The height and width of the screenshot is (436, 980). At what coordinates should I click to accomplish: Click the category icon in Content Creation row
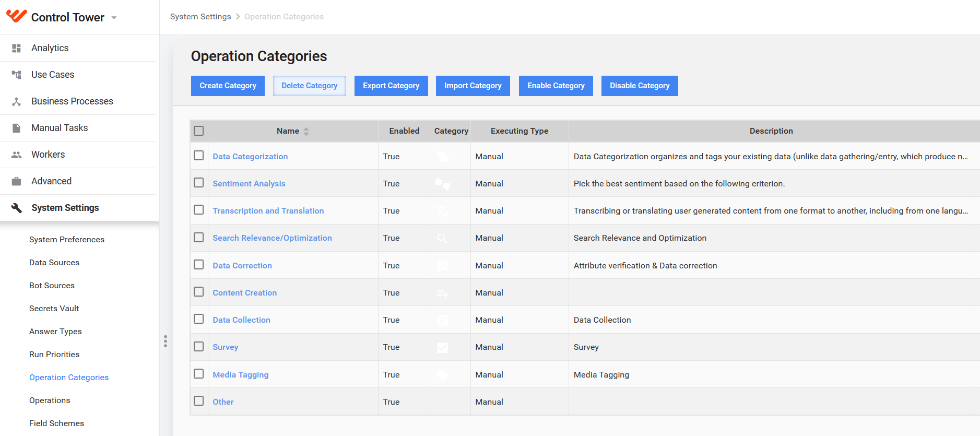[x=442, y=293]
